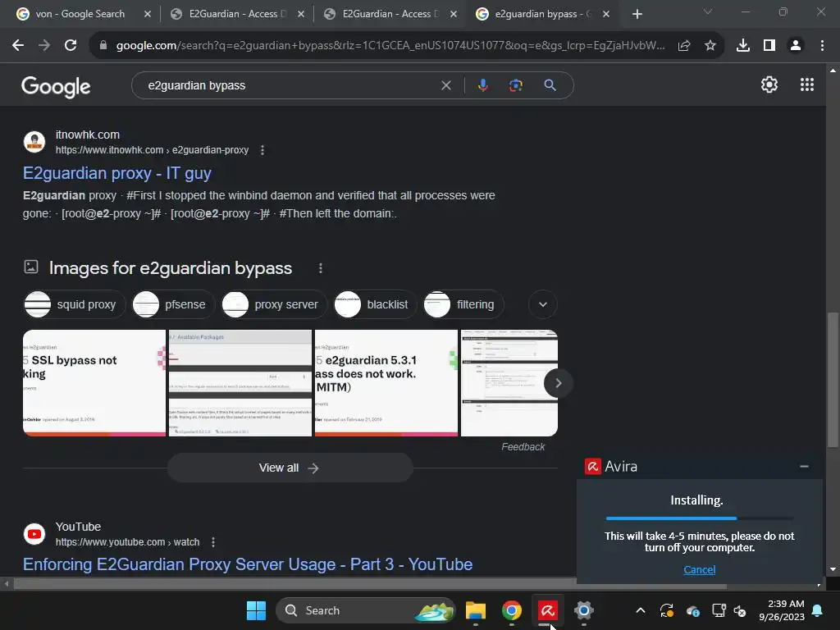Reload the current page
The height and width of the screenshot is (630, 840).
pyautogui.click(x=71, y=46)
